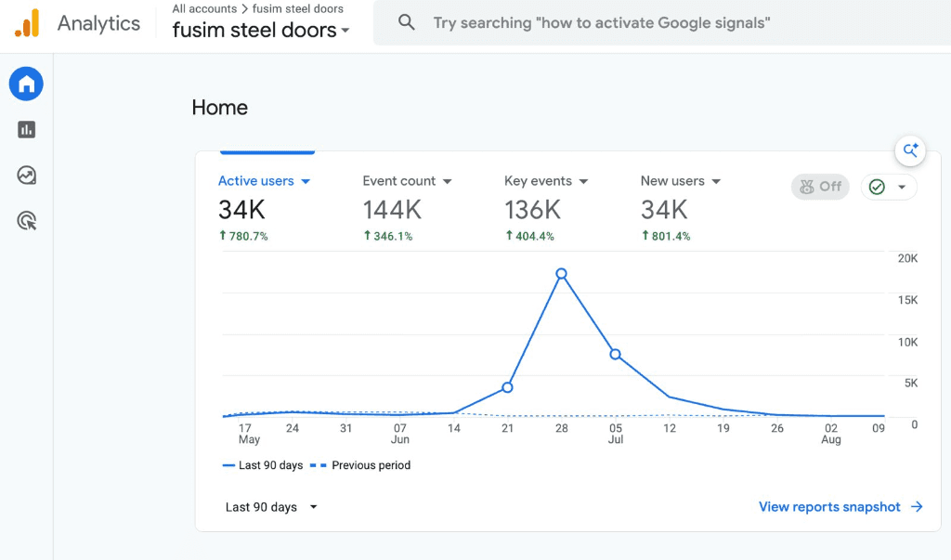Click the Analytics product name
This screenshot has height=560, width=951.
click(98, 23)
